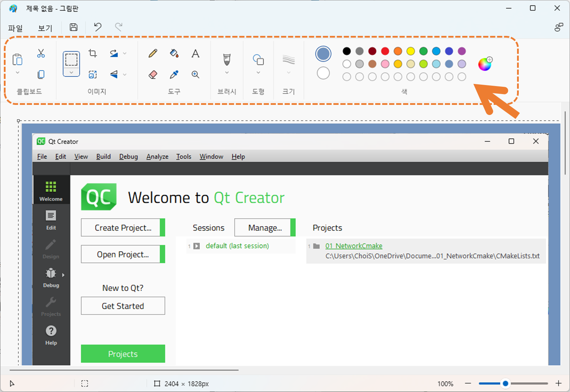Screen dimensions: 570x392
Task: Click the Redo arrow
Action: click(x=119, y=27)
